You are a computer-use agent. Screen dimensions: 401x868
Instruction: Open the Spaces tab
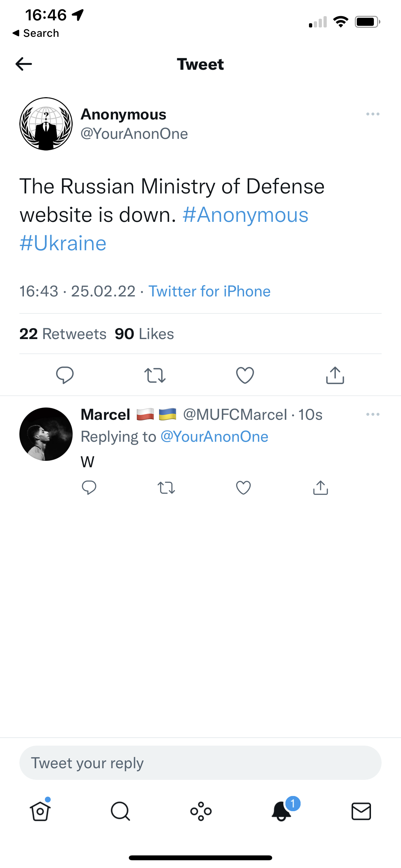(x=201, y=811)
